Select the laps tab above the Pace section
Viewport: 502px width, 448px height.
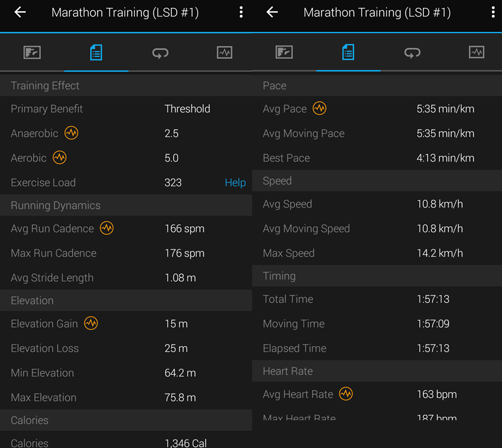(412, 52)
